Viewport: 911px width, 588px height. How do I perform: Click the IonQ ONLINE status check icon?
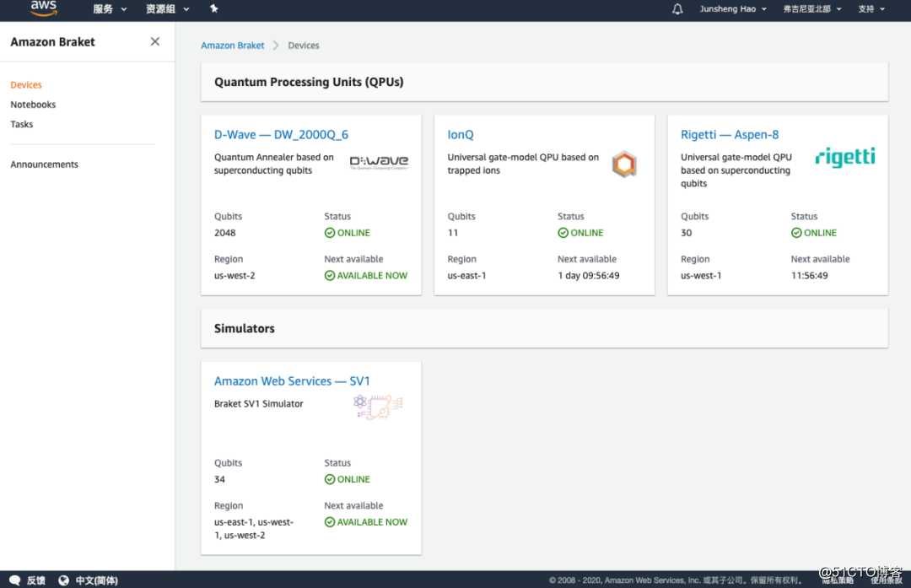[563, 232]
